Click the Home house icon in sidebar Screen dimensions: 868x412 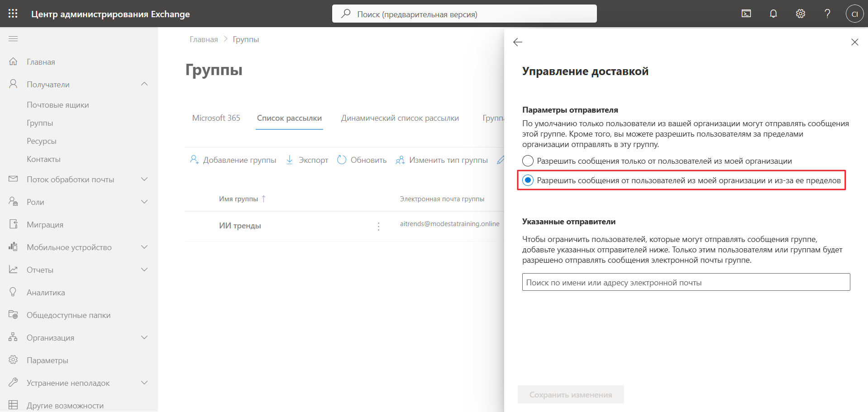pos(13,62)
